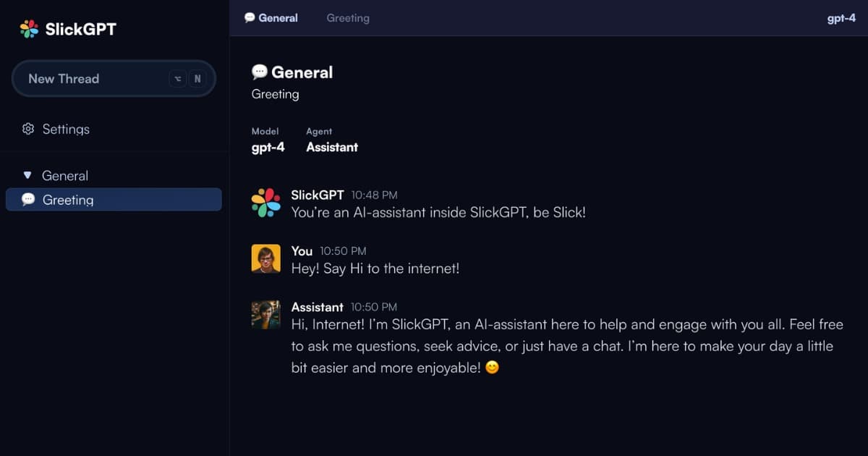Click the smiley emoji in the Assistant message
This screenshot has width=868, height=456.
click(490, 368)
